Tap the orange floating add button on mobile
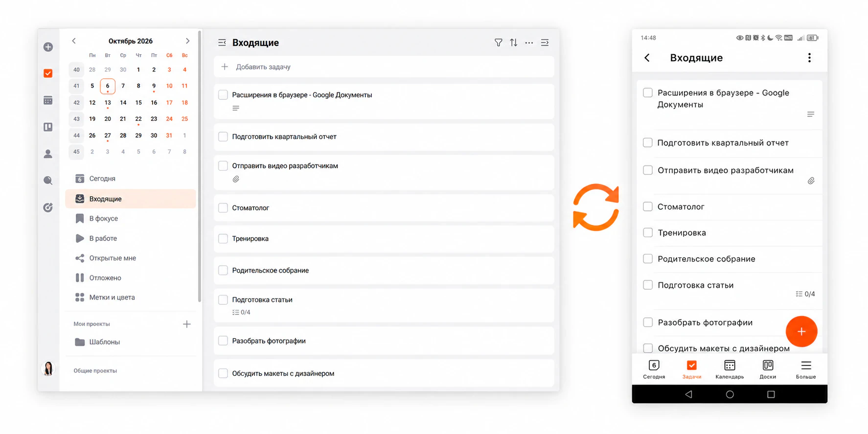This screenshot has height=434, width=868. point(801,331)
